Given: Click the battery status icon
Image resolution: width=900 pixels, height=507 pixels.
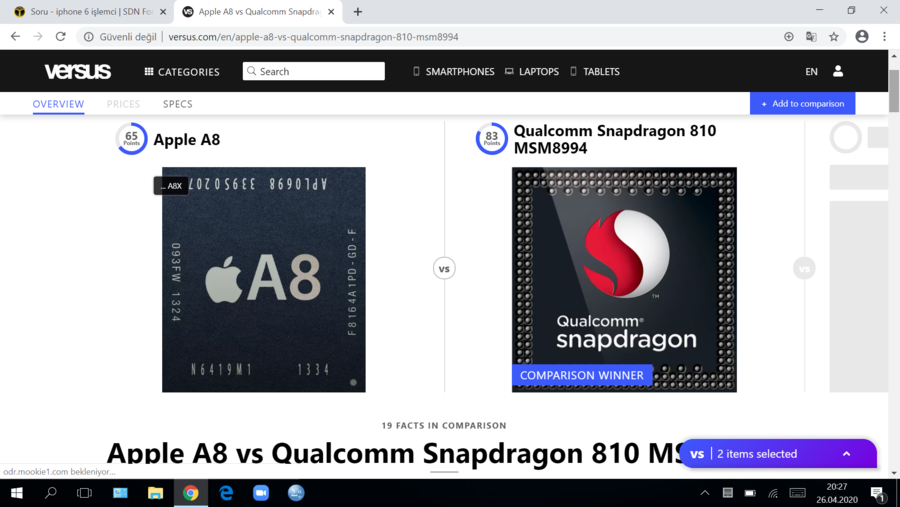Looking at the screenshot, I should click(750, 493).
